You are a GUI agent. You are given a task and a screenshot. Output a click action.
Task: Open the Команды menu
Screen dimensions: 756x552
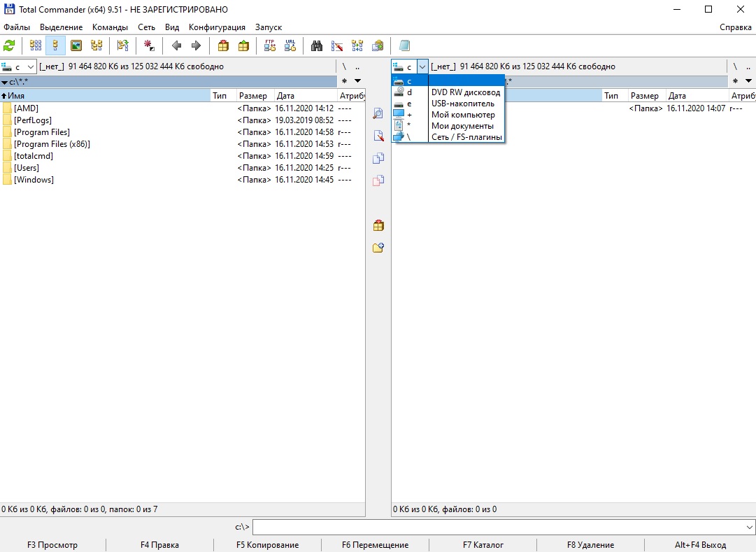[x=110, y=27]
